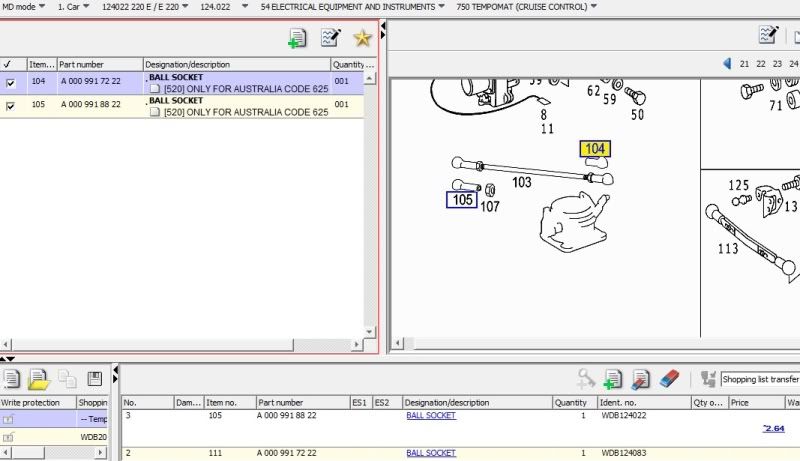Image resolution: width=800 pixels, height=461 pixels.
Task: Open shopping list folder icon
Action: coord(39,379)
